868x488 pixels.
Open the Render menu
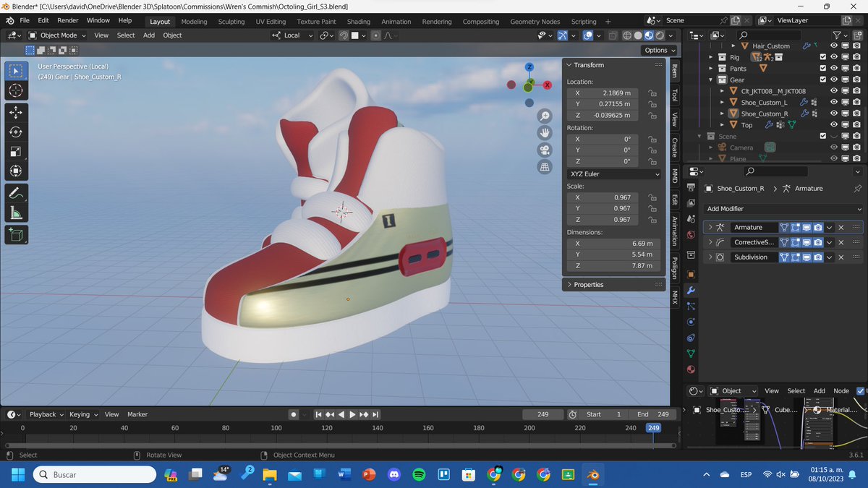(x=67, y=20)
